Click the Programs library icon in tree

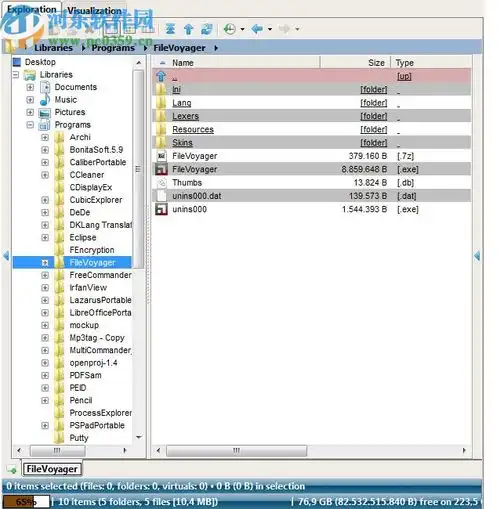point(45,125)
